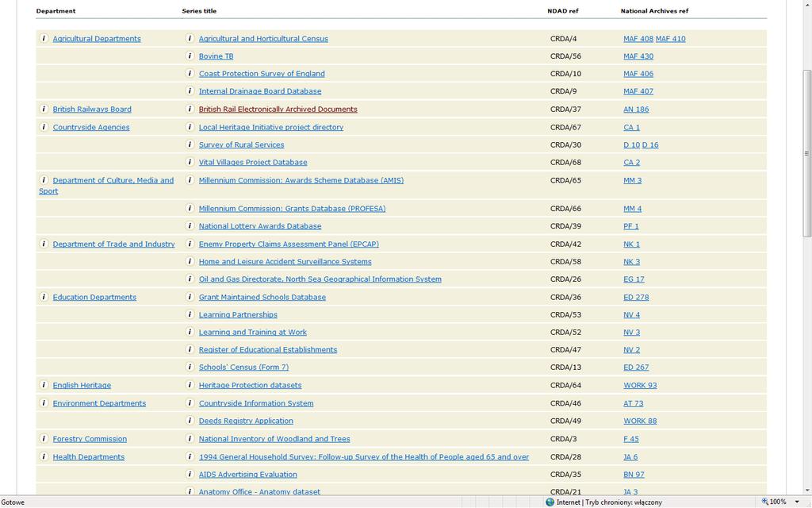Open MAF 408 National Archives reference
This screenshot has width=812, height=508.
(638, 38)
